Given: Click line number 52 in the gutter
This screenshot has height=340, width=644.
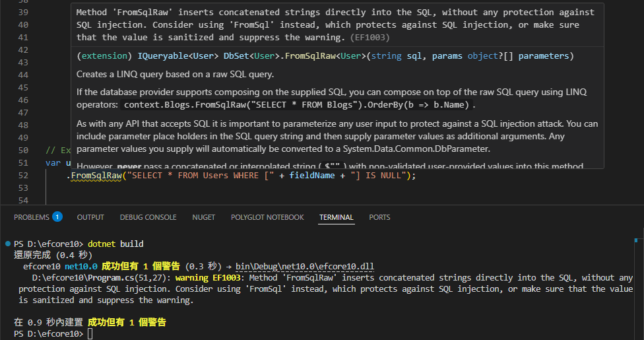Looking at the screenshot, I should click(x=24, y=176).
